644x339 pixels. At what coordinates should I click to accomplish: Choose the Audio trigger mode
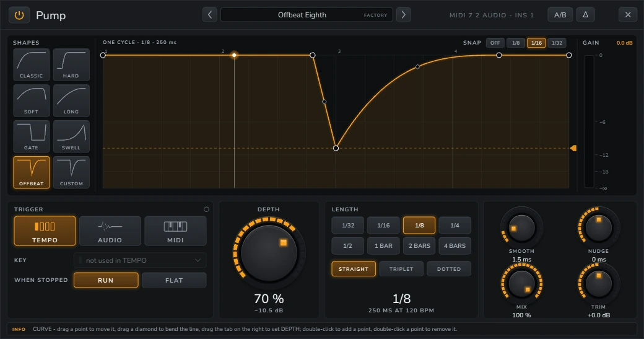pos(110,231)
